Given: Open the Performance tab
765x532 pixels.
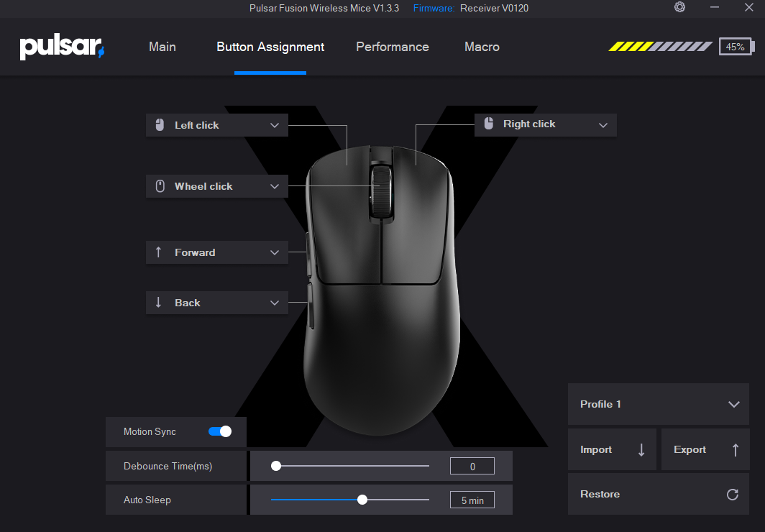Looking at the screenshot, I should [393, 47].
